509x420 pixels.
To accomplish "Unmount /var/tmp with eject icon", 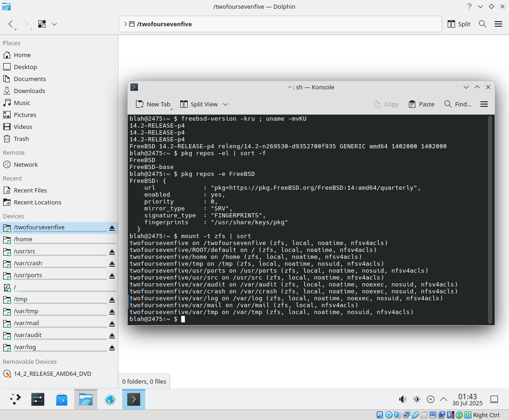I will [112, 312].
